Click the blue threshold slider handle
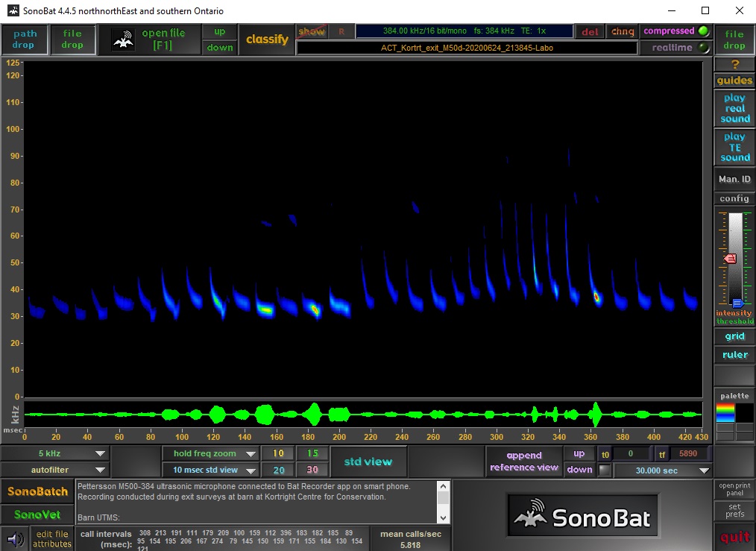The width and height of the screenshot is (756, 551). [x=737, y=303]
